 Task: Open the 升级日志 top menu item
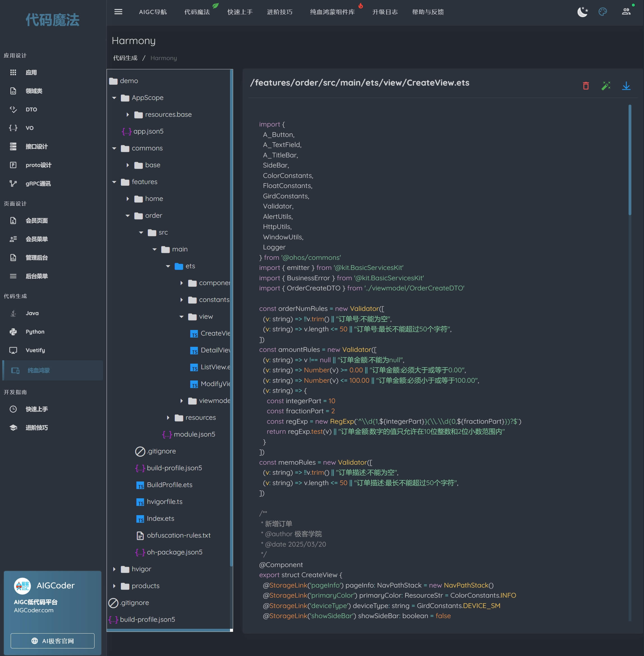[385, 12]
